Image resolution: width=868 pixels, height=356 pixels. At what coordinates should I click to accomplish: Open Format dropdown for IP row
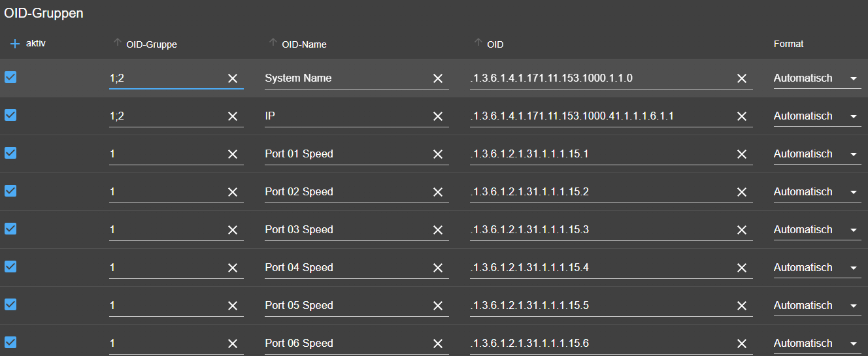854,116
